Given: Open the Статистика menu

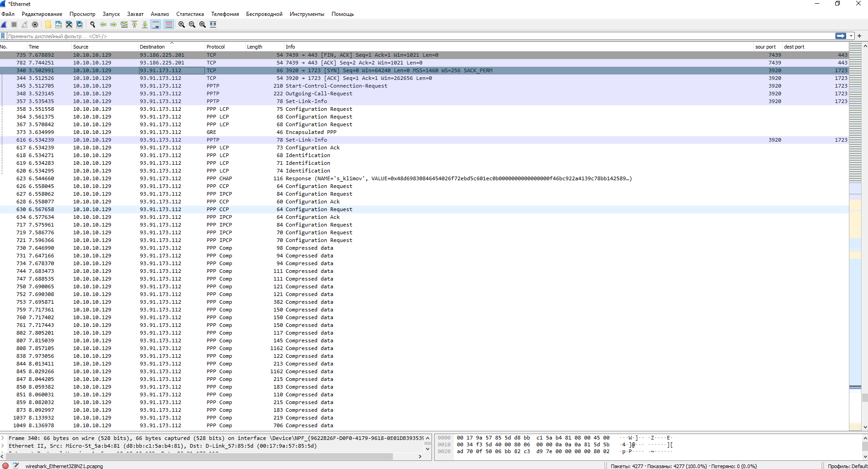Looking at the screenshot, I should tap(190, 14).
